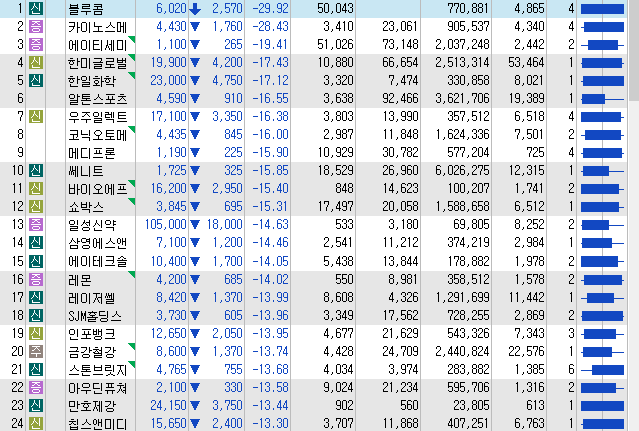
Task: Click the 신 badge beside 우주일렉트
Action: click(36, 117)
